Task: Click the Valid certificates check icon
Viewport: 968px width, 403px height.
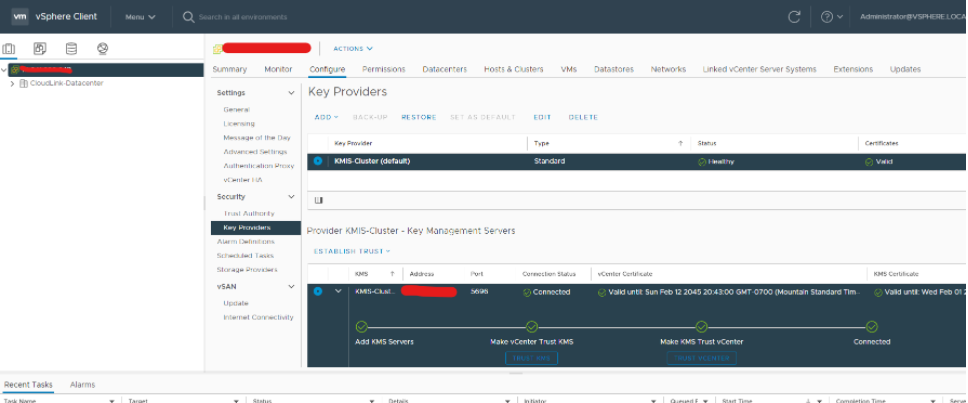Action: click(869, 162)
